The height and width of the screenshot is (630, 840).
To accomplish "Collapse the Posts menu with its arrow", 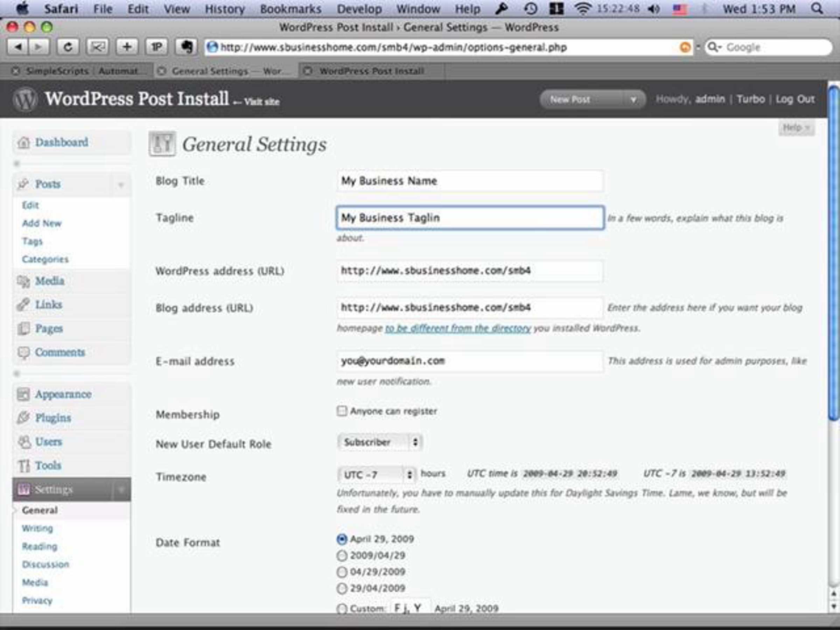I will (121, 184).
